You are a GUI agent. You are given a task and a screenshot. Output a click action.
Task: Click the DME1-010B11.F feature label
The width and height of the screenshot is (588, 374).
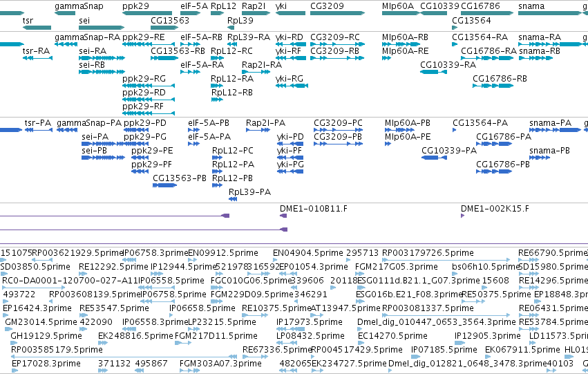pyautogui.click(x=314, y=209)
